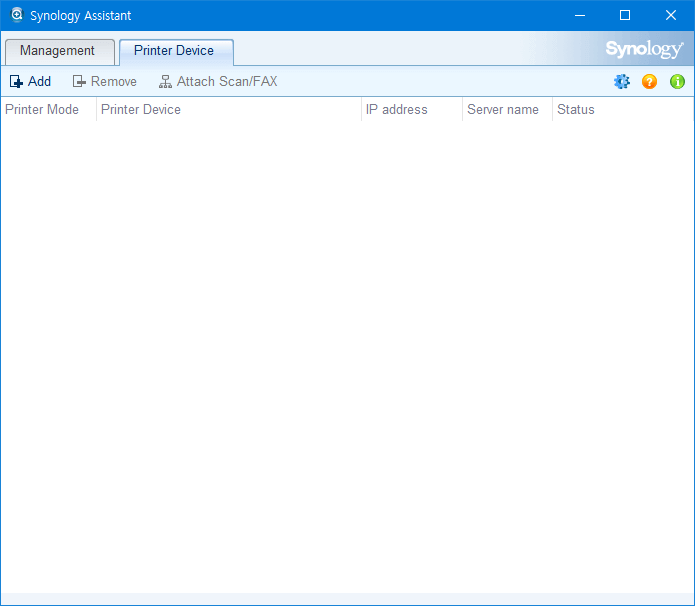The width and height of the screenshot is (695, 606).
Task: Show about info via the green icon
Action: 677,82
